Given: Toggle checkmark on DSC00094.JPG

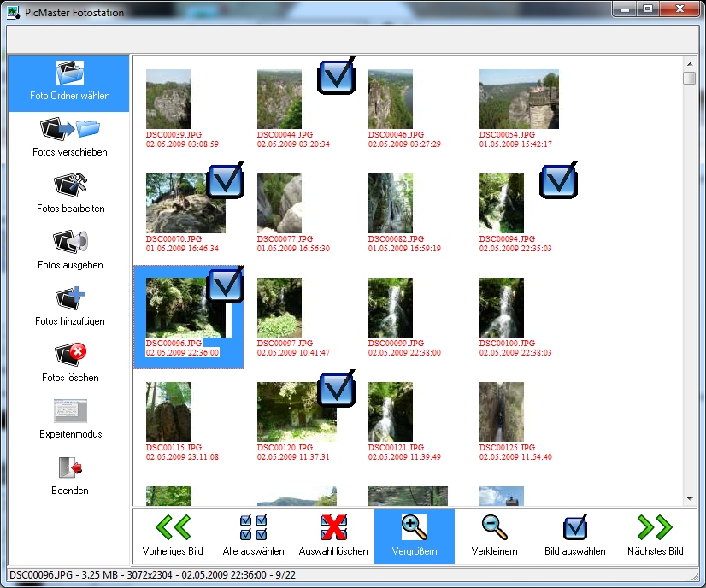Looking at the screenshot, I should click(x=559, y=180).
